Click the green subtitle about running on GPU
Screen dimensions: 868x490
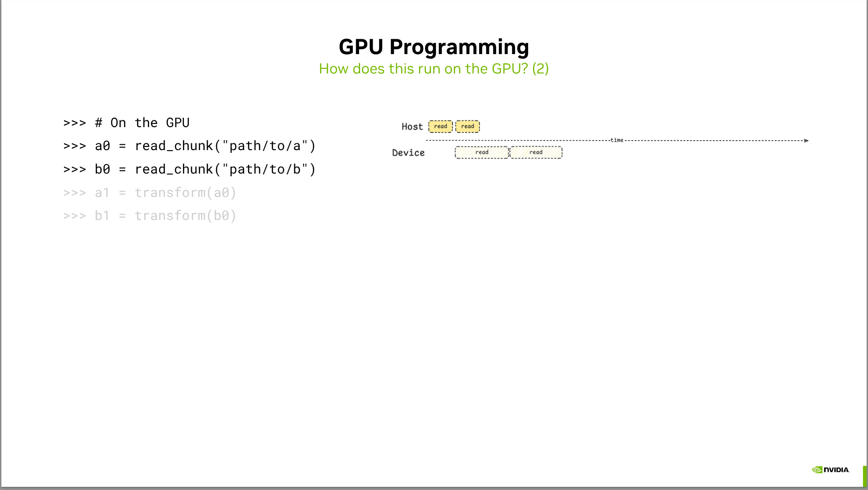[434, 69]
